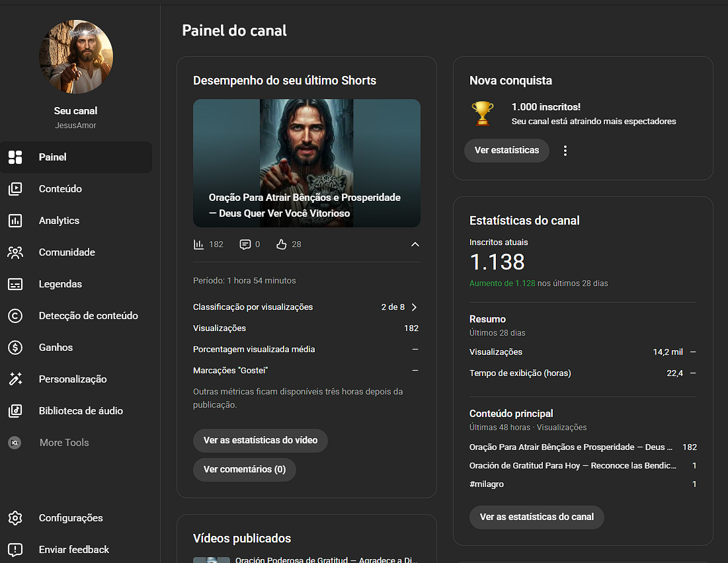The image size is (728, 563).
Task: Click the Período: 1 hora 54 minutos text
Action: click(244, 281)
